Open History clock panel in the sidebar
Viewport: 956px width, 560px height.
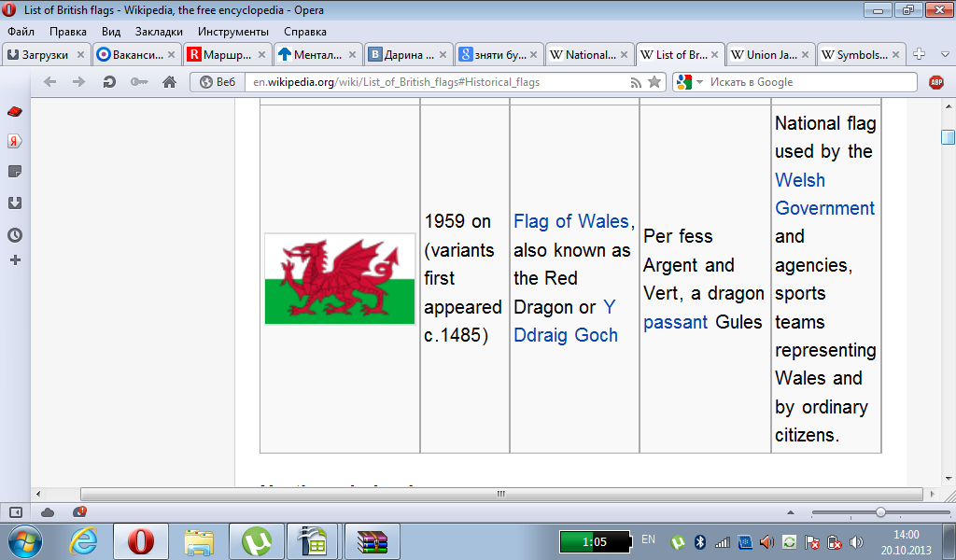click(15, 235)
